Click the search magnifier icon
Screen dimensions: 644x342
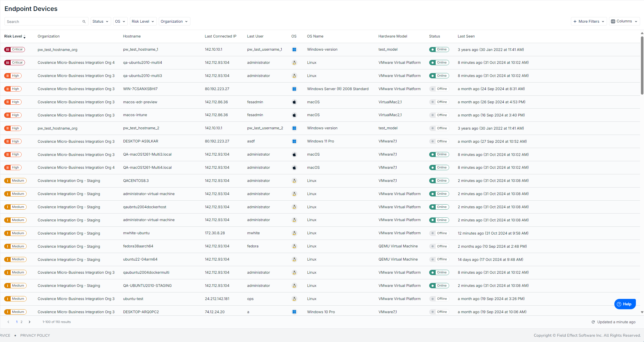(x=84, y=22)
